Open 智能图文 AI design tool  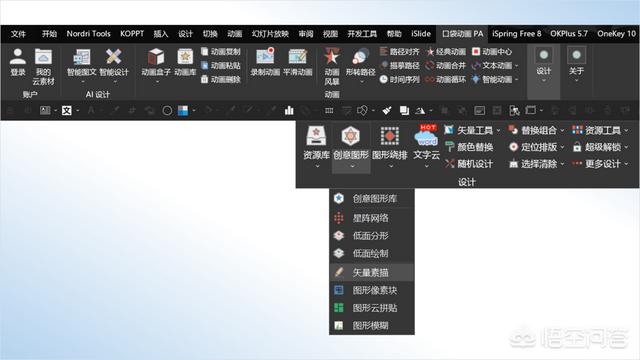coord(82,65)
